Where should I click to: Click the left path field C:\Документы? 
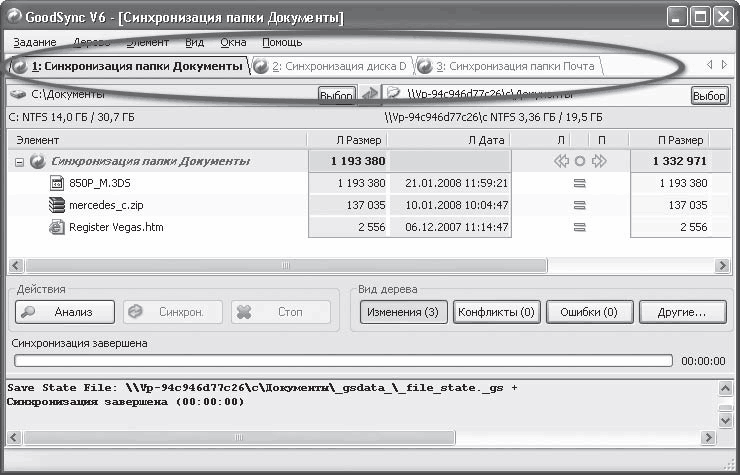(162, 94)
